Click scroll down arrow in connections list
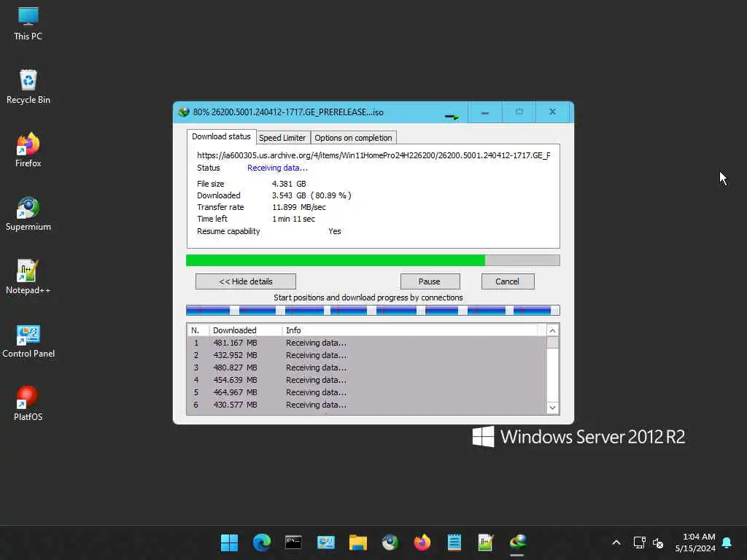Screen dimensions: 747x560 553,408
